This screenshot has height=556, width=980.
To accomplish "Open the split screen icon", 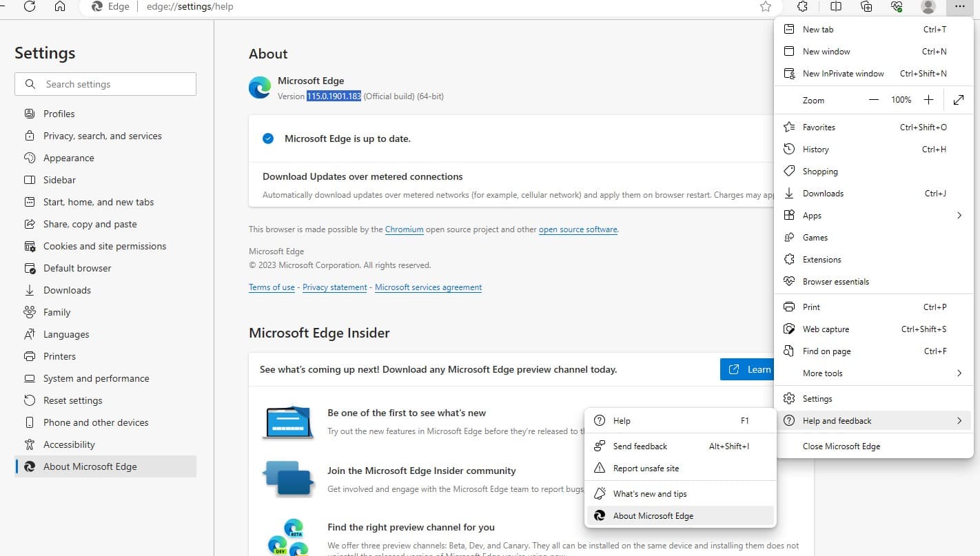I will (x=835, y=7).
